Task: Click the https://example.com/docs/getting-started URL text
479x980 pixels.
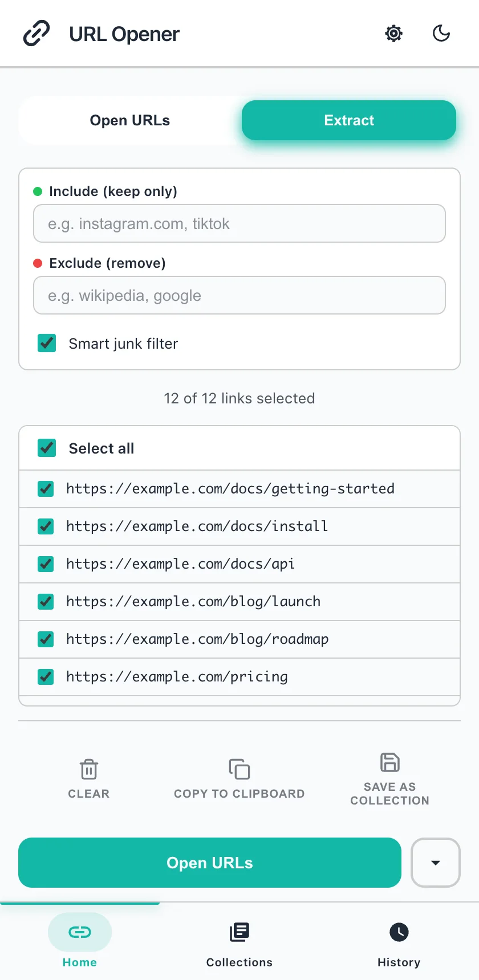Action: click(230, 489)
